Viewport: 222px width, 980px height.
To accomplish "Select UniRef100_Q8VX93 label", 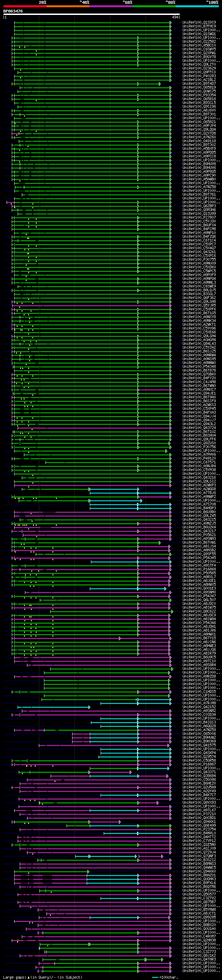I will (x=199, y=802).
